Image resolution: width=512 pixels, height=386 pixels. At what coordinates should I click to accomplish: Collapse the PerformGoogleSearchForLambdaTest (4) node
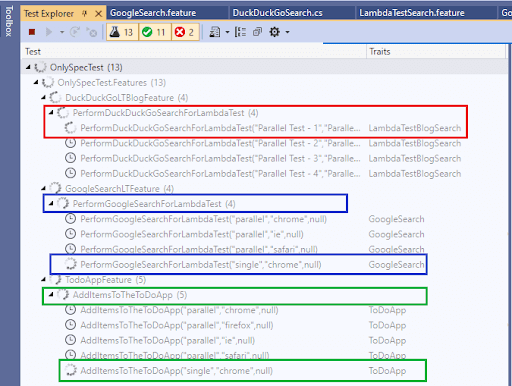click(51, 204)
